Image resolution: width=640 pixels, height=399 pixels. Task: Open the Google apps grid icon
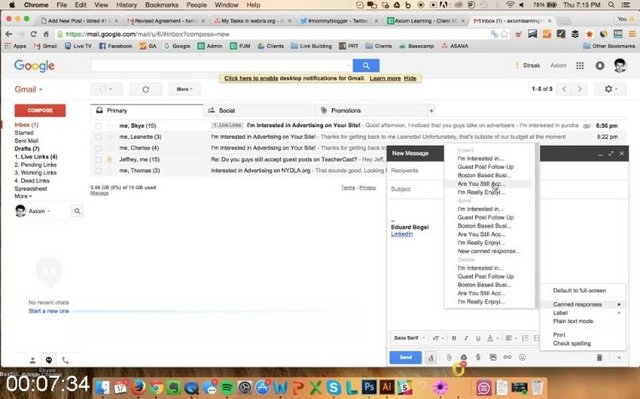(580, 65)
